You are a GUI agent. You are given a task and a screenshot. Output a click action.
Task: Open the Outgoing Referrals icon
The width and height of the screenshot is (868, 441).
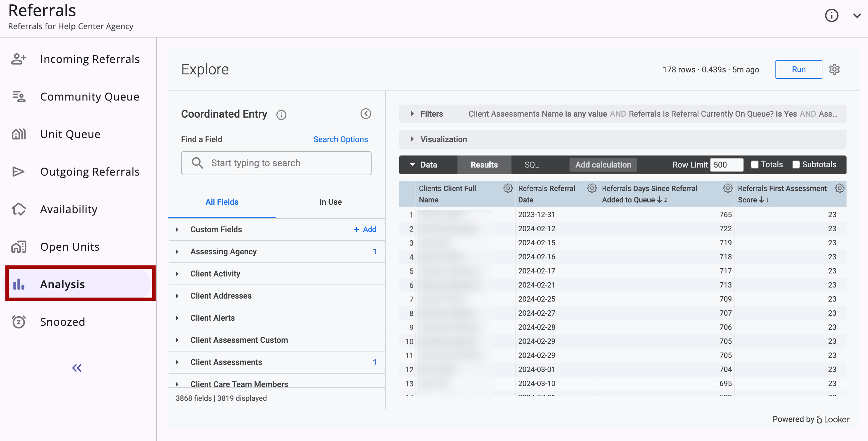point(18,172)
